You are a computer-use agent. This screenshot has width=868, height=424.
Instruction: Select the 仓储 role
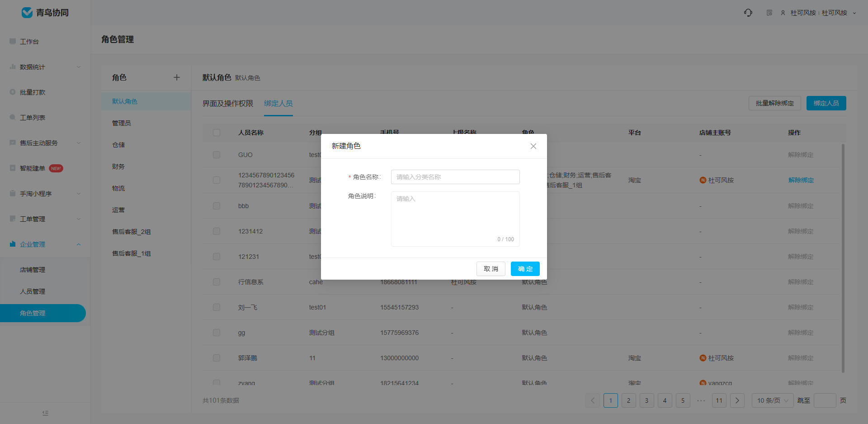click(146, 145)
